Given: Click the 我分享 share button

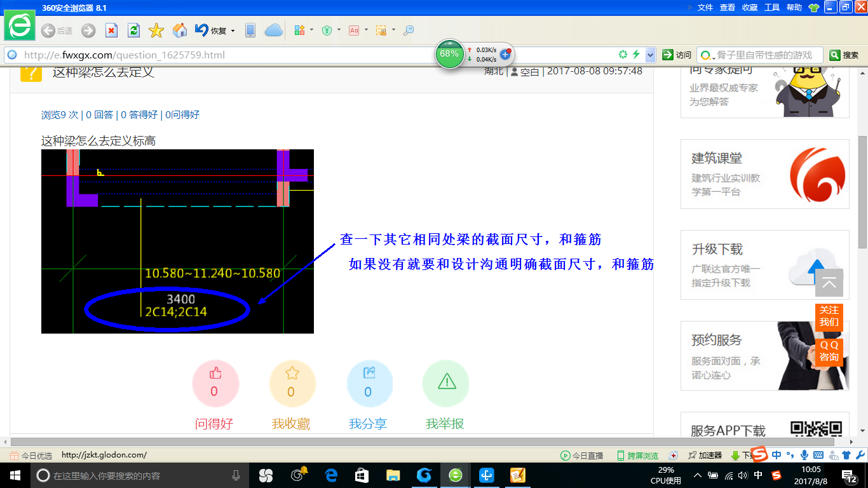Looking at the screenshot, I should [369, 383].
